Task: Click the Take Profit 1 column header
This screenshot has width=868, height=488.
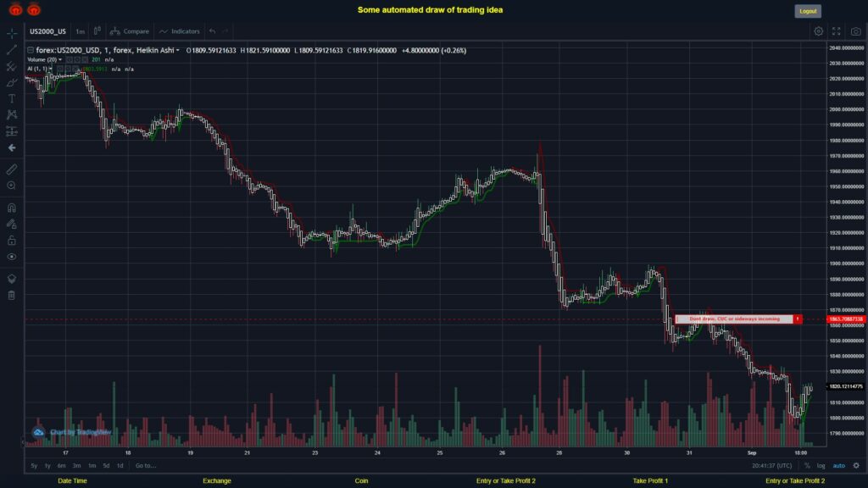Action: pos(650,481)
